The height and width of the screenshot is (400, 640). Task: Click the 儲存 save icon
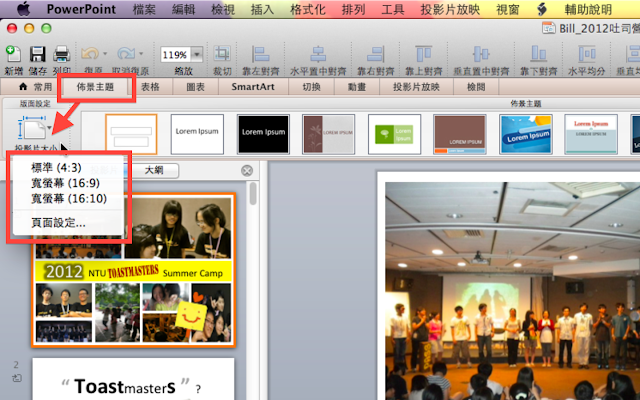tap(38, 54)
